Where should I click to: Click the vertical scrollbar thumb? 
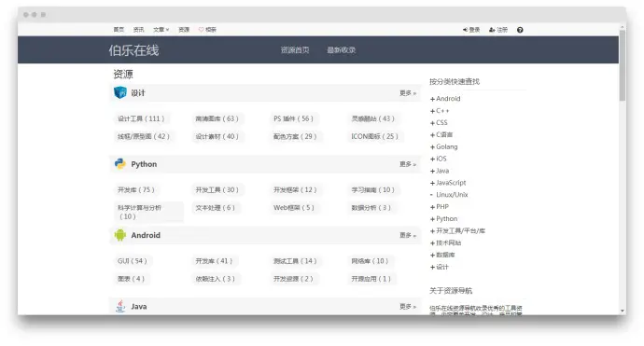623,65
